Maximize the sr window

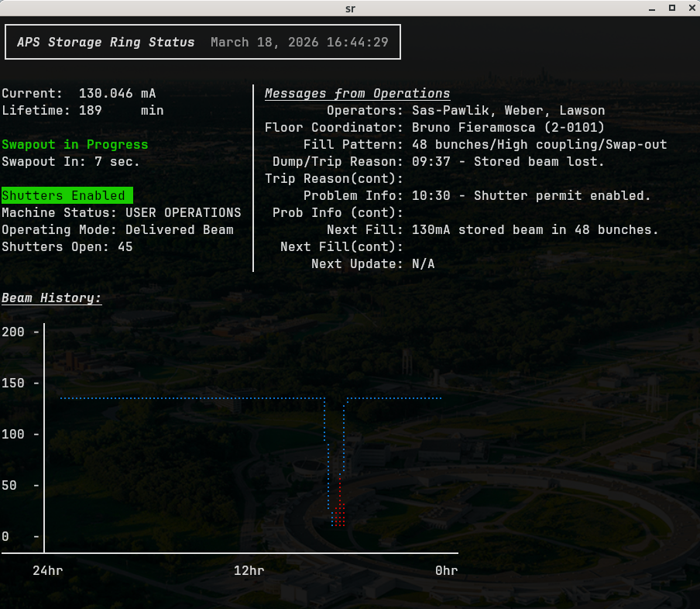(672, 8)
